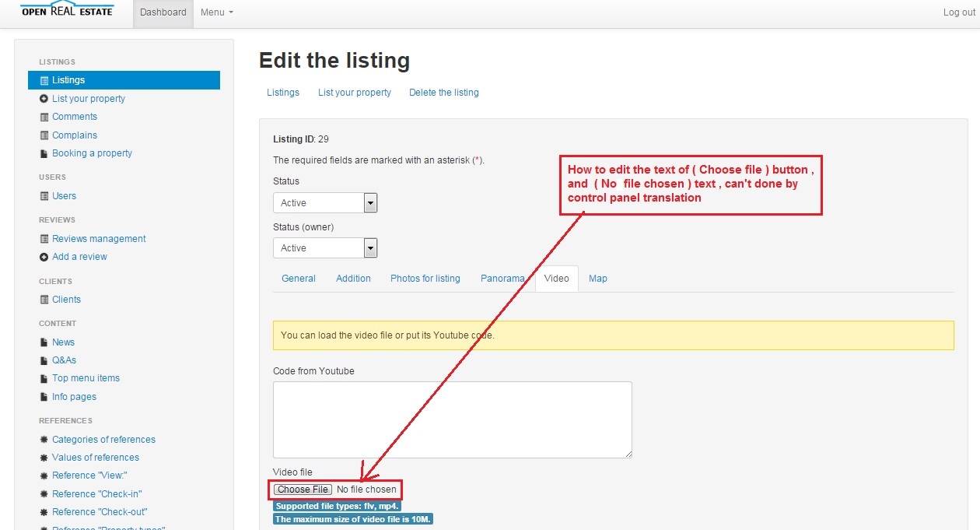Select the Panorama tab
The width and height of the screenshot is (980, 530).
point(502,279)
